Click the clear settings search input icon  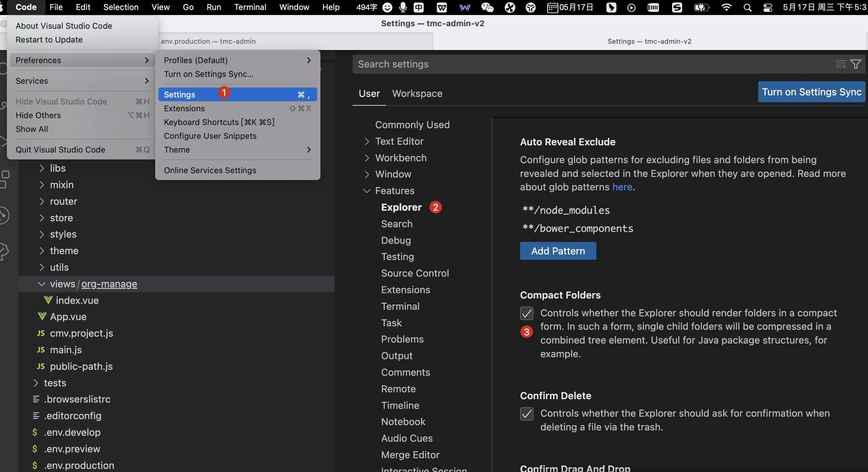click(840, 64)
